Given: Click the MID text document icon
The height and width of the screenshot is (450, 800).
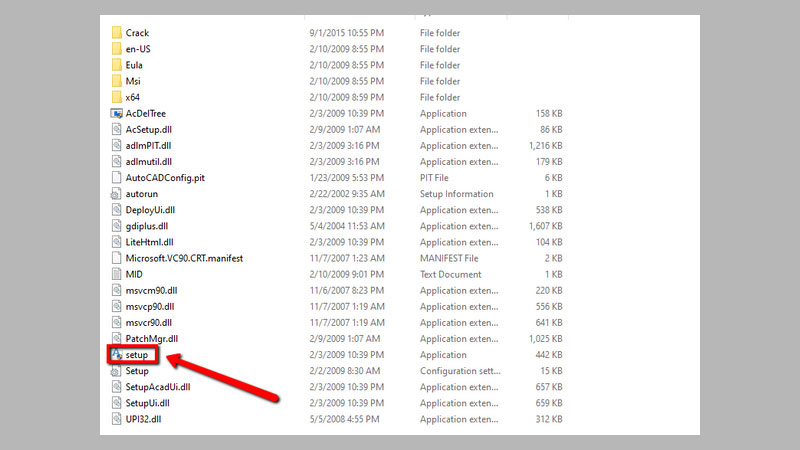Looking at the screenshot, I should tap(116, 274).
